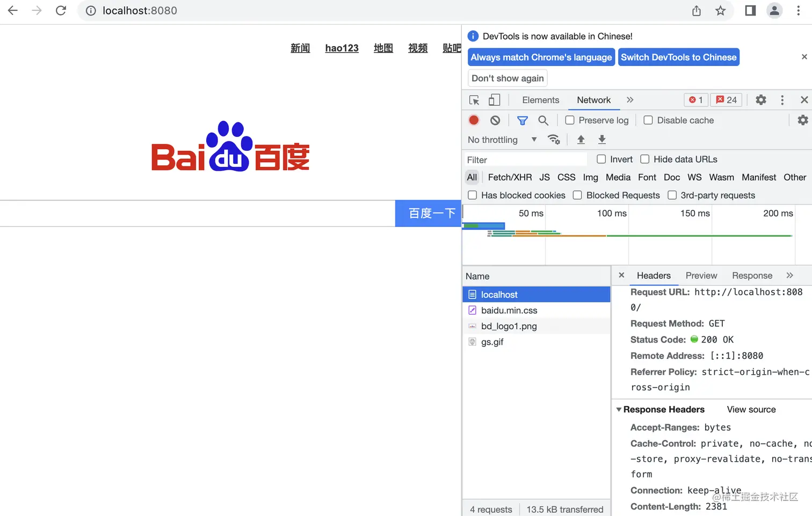Click Always match Chrome's language button

[x=541, y=57]
